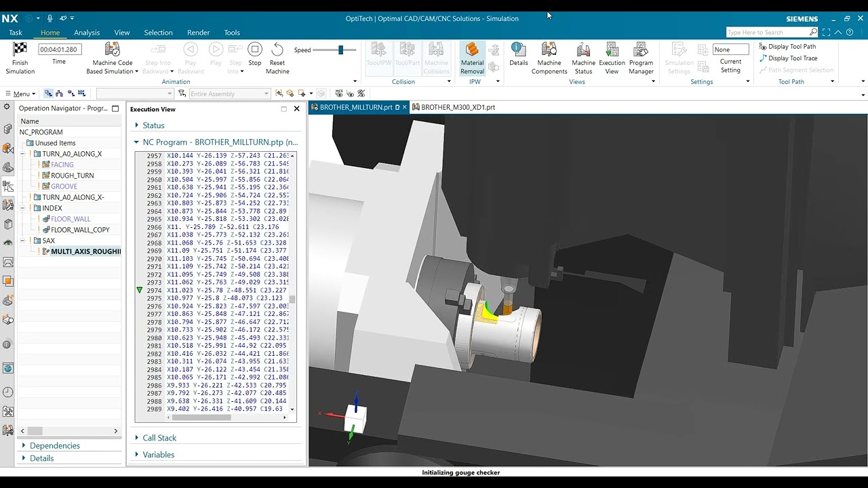Viewport: 868px width, 488px height.
Task: Open the Execution View button
Action: click(x=612, y=58)
